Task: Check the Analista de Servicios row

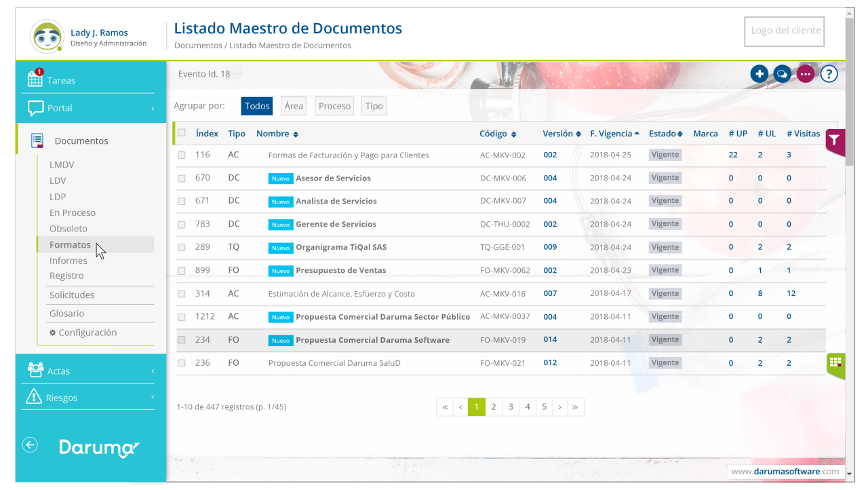Action: tap(181, 202)
